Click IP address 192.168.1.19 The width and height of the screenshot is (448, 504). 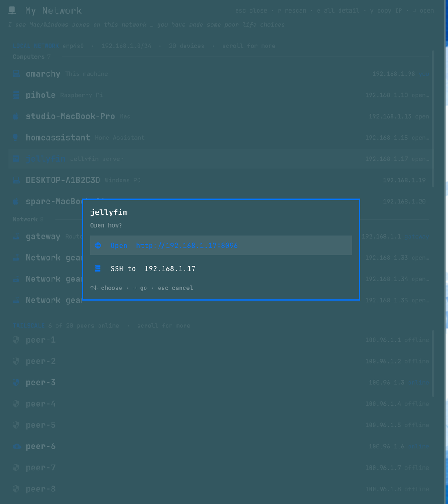click(x=404, y=181)
